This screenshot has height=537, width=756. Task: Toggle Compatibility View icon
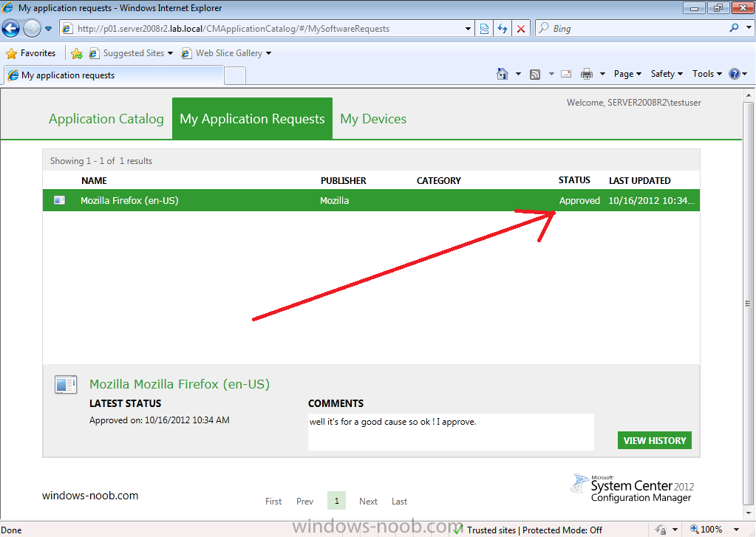(x=484, y=29)
